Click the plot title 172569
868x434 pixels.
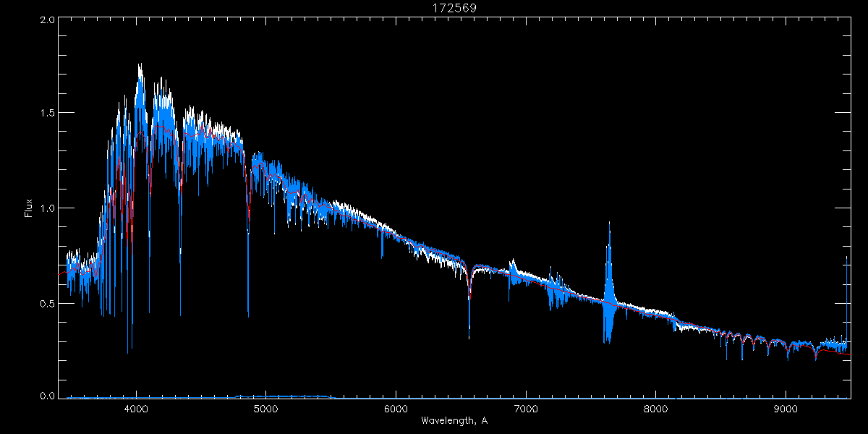click(x=454, y=8)
